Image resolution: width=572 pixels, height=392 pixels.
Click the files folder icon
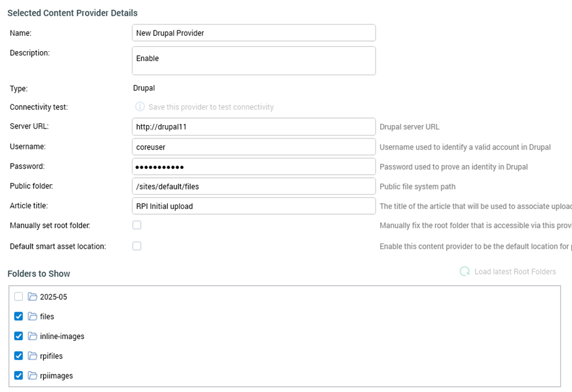pos(33,316)
